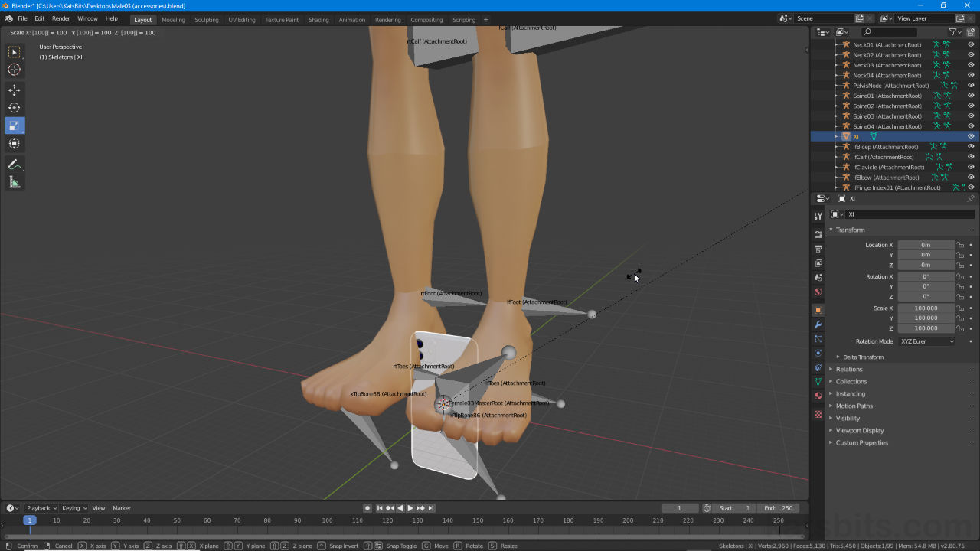The width and height of the screenshot is (980, 551).
Task: Play the animation forward
Action: point(410,508)
